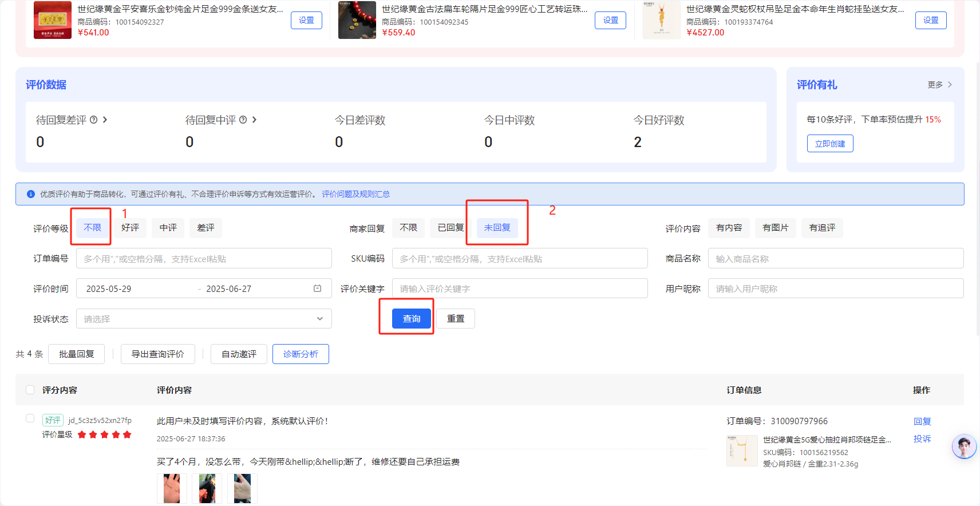Screen dimensions: 980x506
Task: Open customer service avatar chat icon
Action: tap(964, 446)
